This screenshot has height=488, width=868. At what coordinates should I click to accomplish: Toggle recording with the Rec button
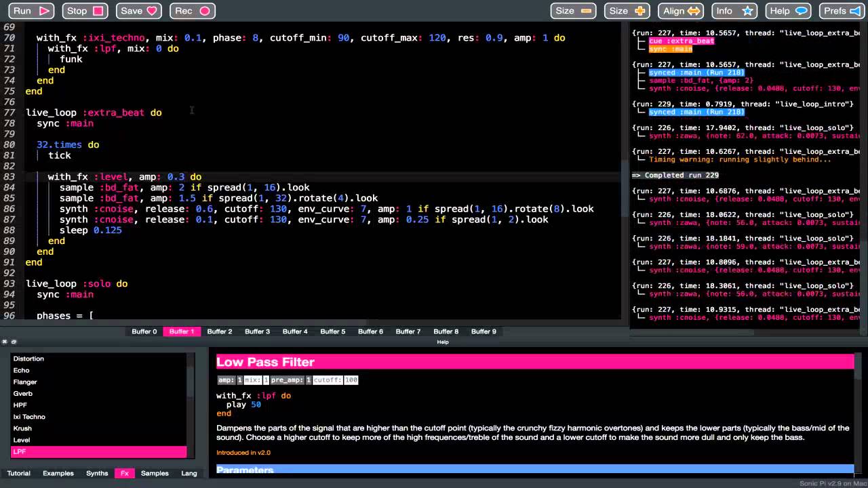coord(192,10)
